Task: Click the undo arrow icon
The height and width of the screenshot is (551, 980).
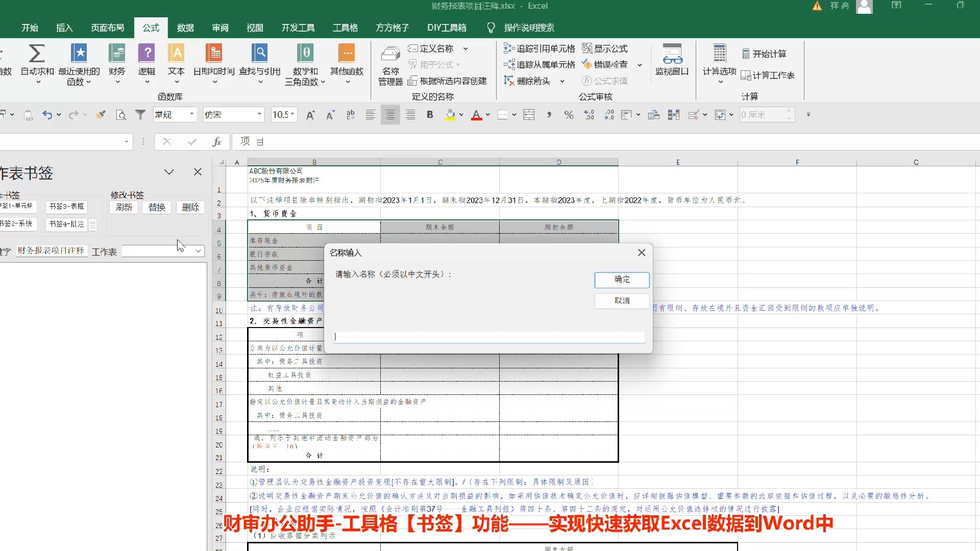Action: point(47,115)
